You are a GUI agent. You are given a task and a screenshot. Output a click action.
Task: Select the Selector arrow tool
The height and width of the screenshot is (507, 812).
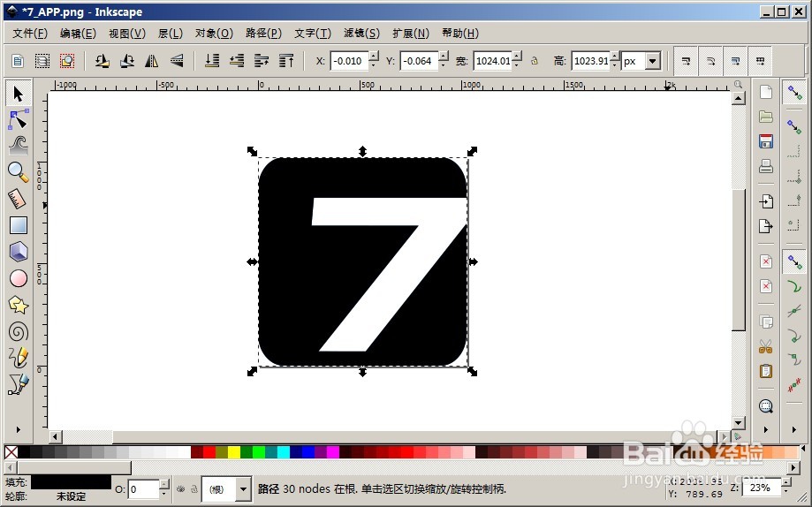coord(19,95)
